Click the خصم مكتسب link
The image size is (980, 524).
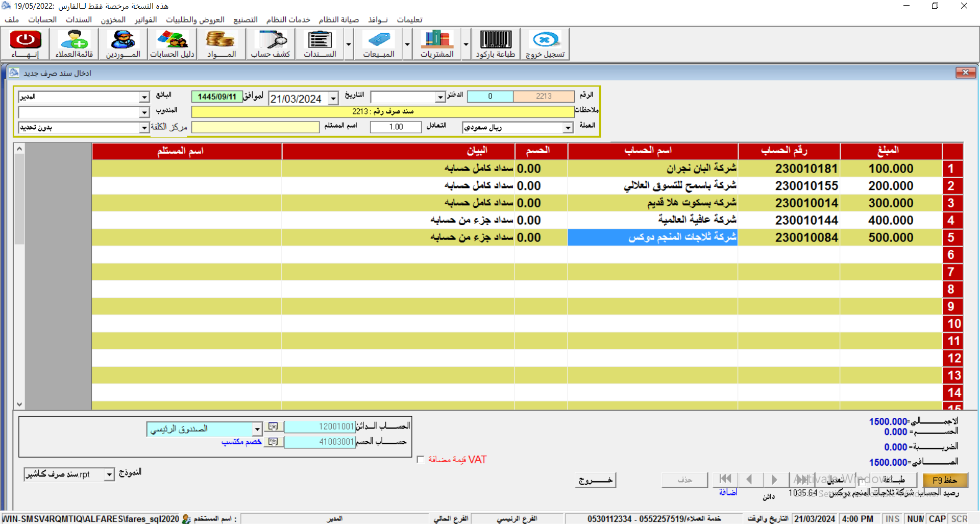coord(241,442)
